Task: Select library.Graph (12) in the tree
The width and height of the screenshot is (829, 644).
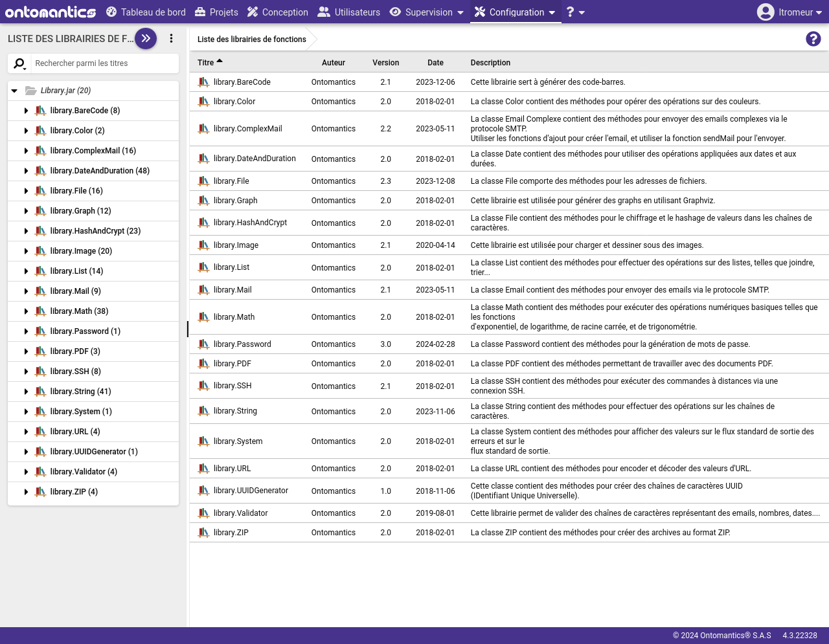Action: [x=81, y=211]
